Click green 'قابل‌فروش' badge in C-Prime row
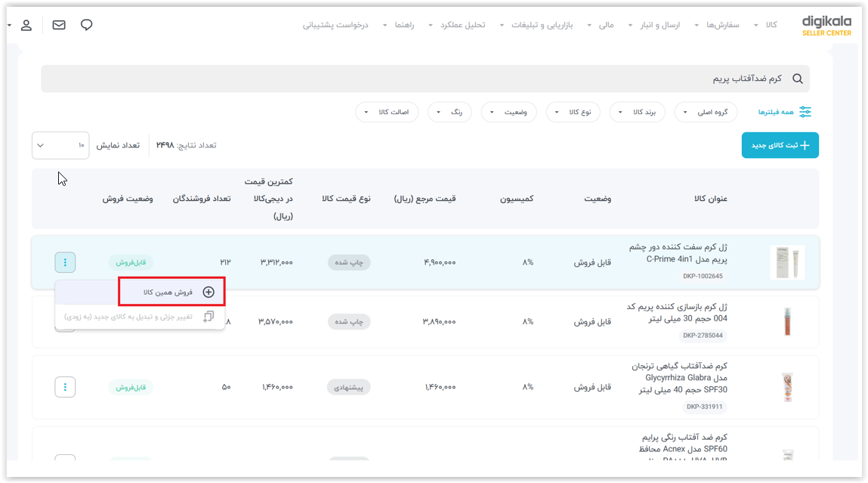 point(131,262)
